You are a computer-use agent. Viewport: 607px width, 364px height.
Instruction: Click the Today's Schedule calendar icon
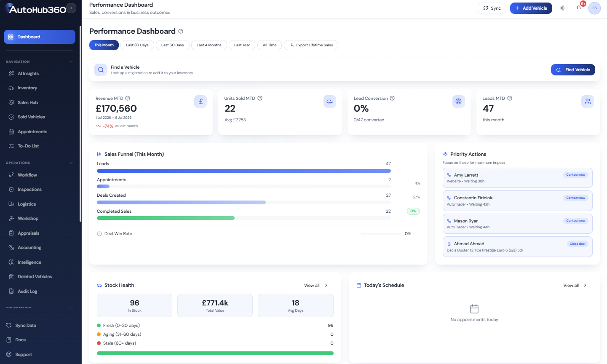pyautogui.click(x=359, y=285)
